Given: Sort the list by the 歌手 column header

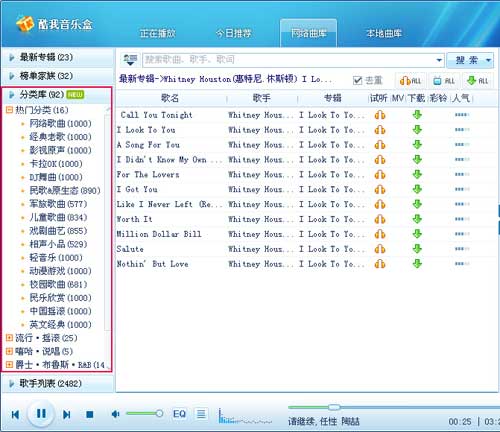Looking at the screenshot, I should tap(262, 98).
